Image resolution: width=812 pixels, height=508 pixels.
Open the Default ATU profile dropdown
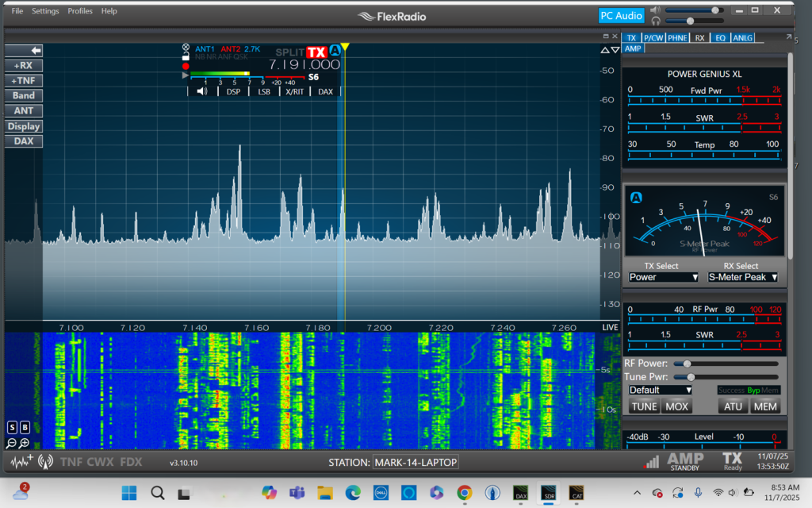pyautogui.click(x=661, y=390)
